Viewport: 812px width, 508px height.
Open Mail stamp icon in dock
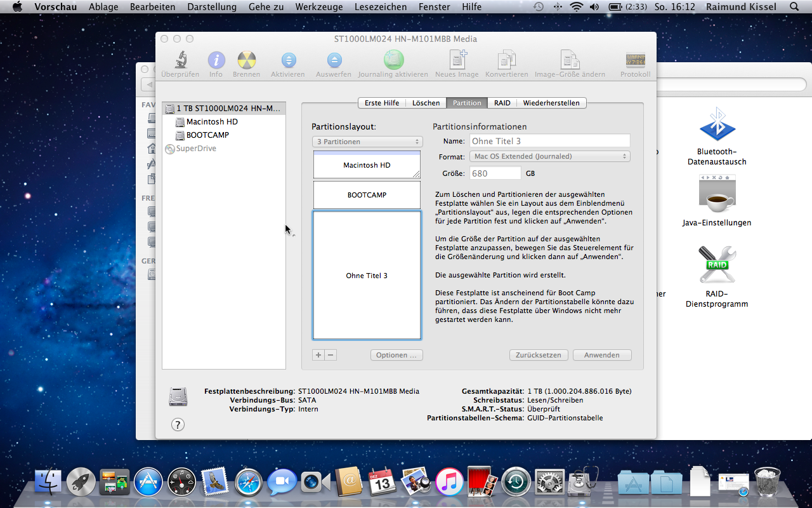click(x=215, y=482)
